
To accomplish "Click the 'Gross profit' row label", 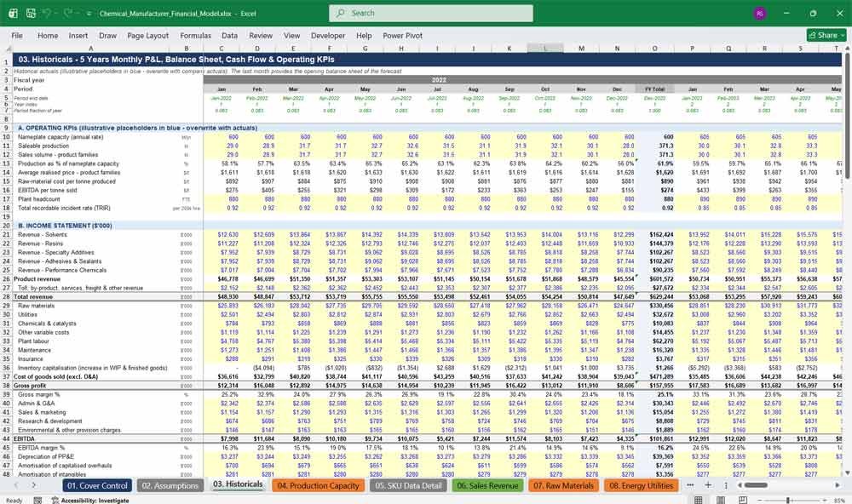I will (x=30, y=386).
